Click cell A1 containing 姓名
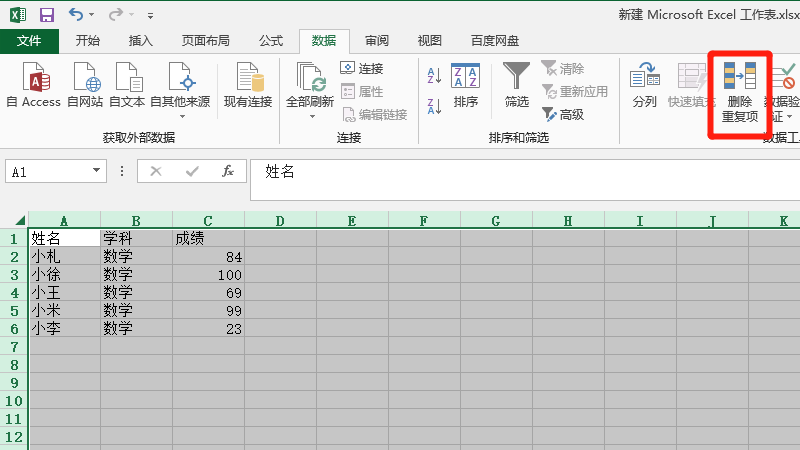 [x=64, y=238]
